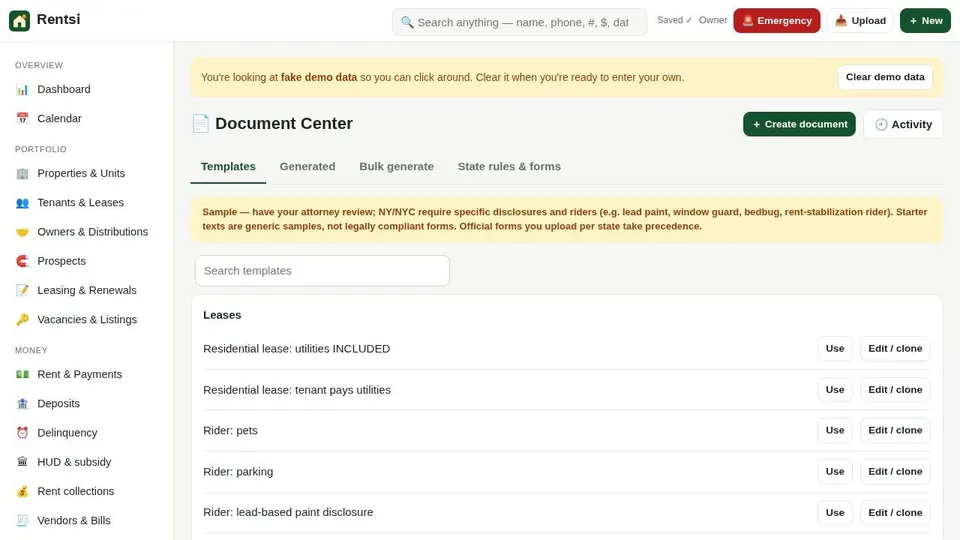
Task: Open Calendar from the sidebar
Action: [86, 119]
